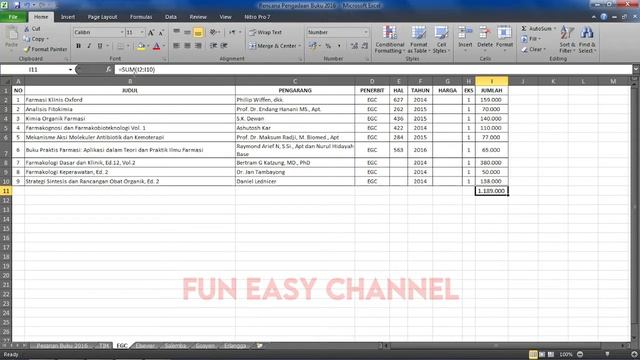Viewport: 640px width, 360px height.
Task: Toggle italic formatting
Action: (x=89, y=46)
